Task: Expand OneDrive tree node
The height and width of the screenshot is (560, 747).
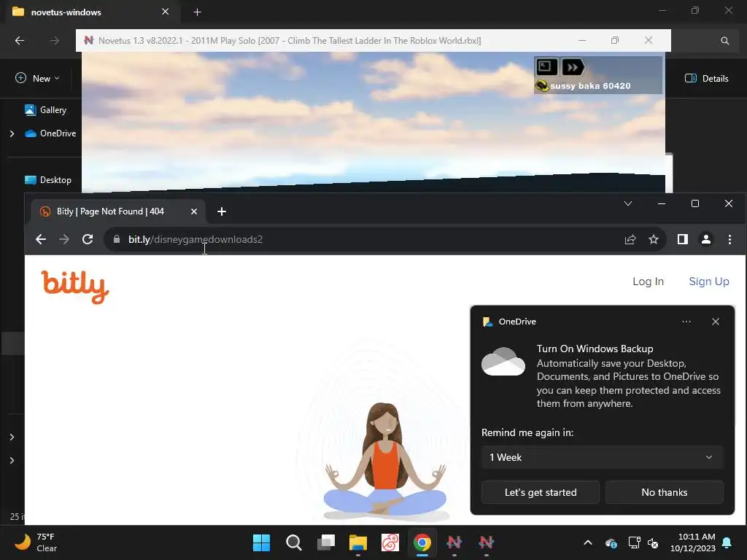Action: click(x=12, y=134)
